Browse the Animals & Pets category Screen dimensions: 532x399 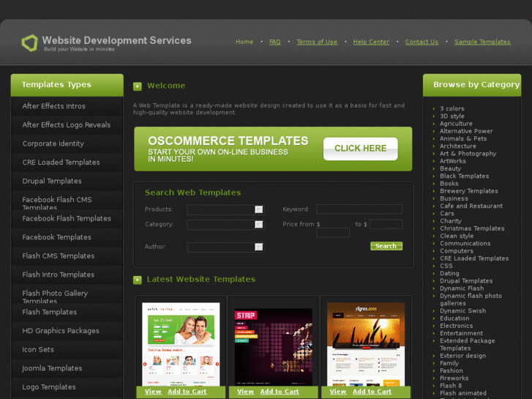[x=463, y=138]
